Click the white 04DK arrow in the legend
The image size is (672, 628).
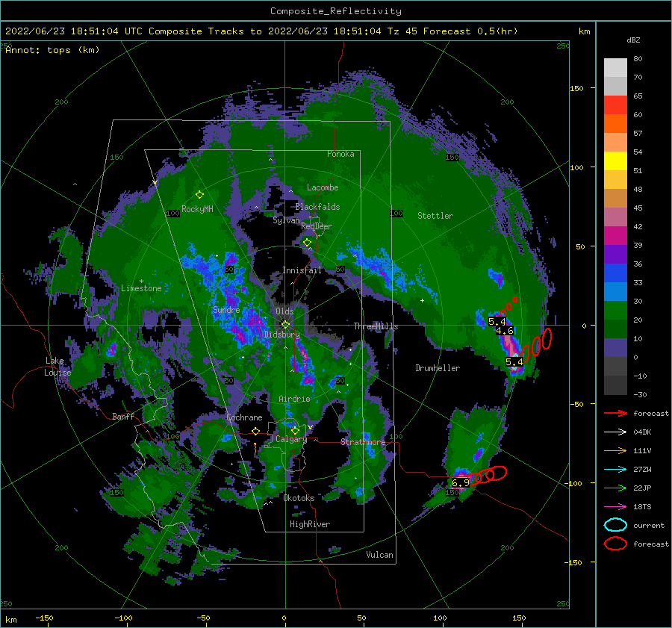[x=615, y=432]
